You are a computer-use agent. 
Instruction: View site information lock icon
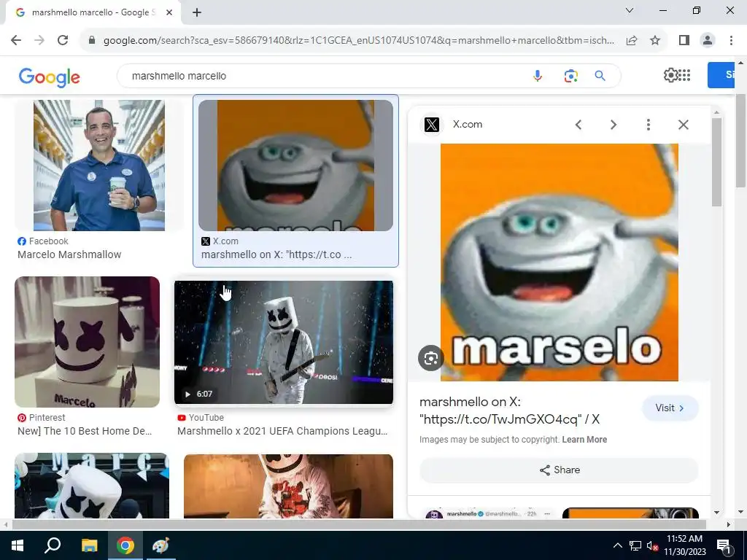coord(92,41)
